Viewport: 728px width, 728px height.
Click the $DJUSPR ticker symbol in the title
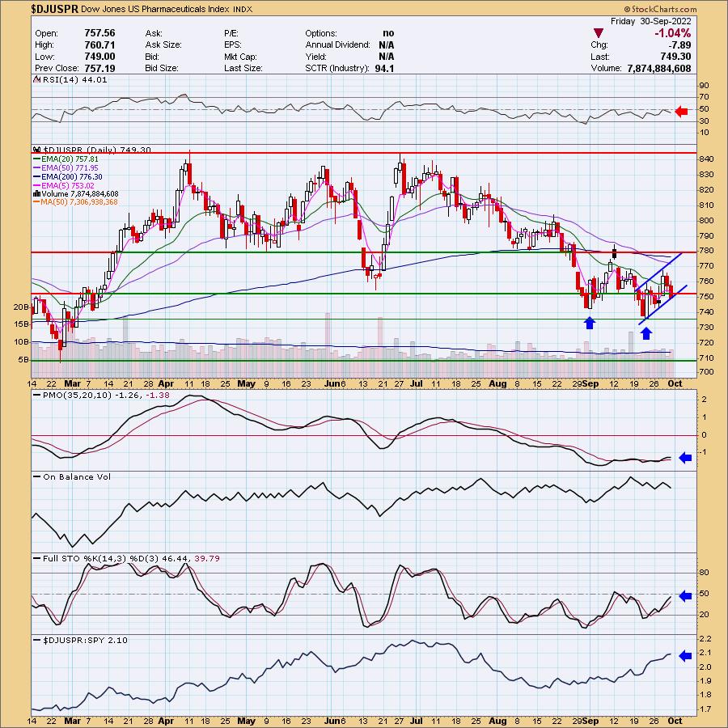click(55, 9)
